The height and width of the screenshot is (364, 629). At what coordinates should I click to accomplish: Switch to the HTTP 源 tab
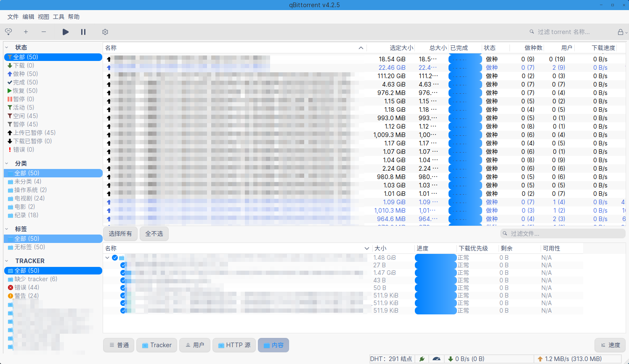234,345
